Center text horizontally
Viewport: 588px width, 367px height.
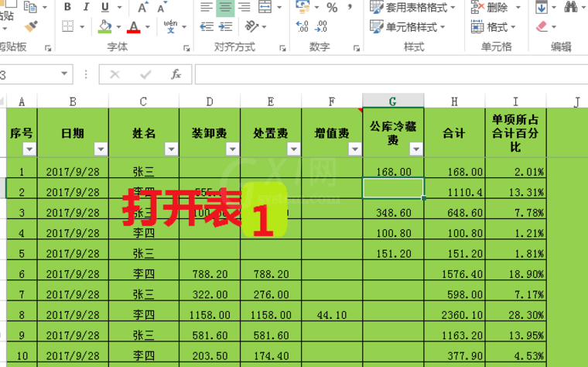coord(225,7)
